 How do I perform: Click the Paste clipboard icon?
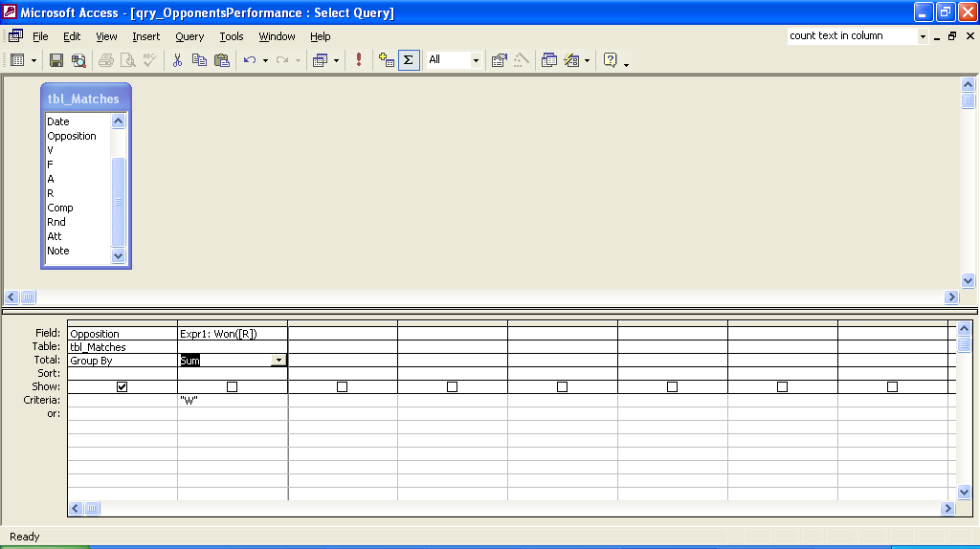tap(222, 60)
